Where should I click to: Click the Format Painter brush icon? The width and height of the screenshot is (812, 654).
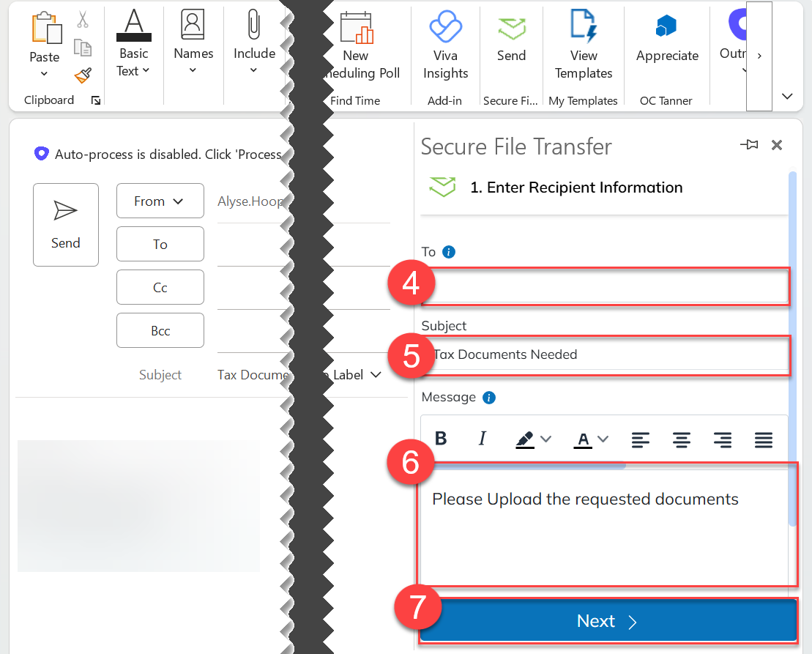(83, 75)
